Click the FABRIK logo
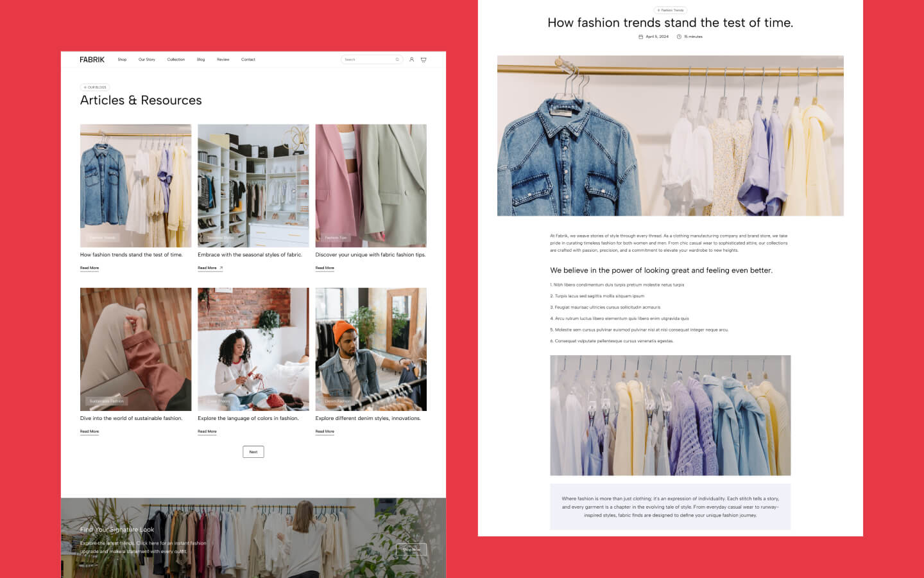924x578 pixels. (x=92, y=59)
